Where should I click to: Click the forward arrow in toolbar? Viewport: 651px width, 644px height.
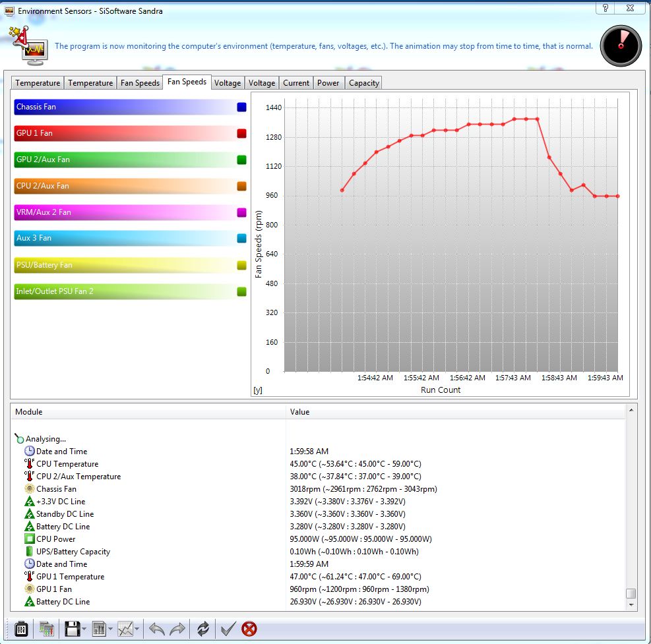(x=177, y=629)
